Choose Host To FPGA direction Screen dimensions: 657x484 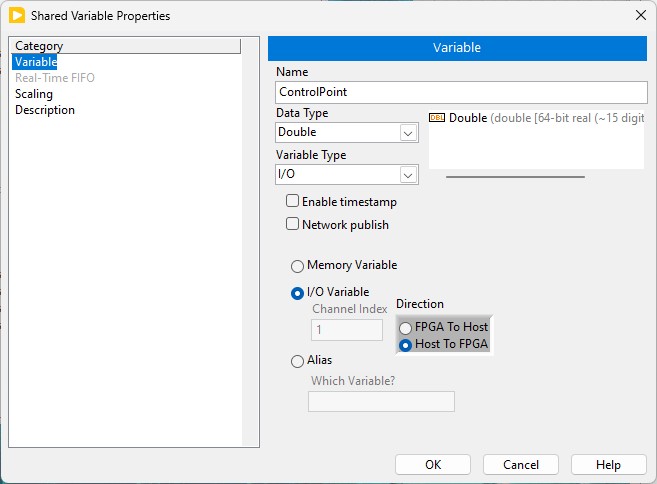click(x=405, y=345)
